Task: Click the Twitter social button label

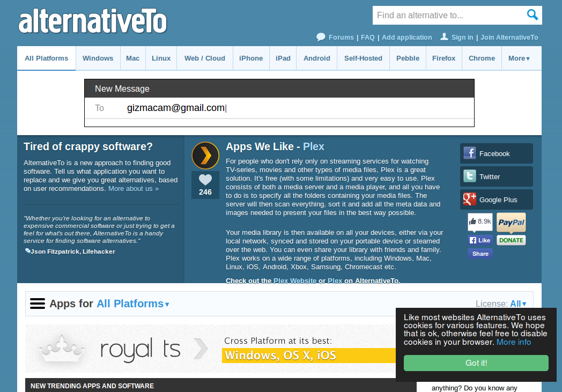Action: click(x=490, y=176)
